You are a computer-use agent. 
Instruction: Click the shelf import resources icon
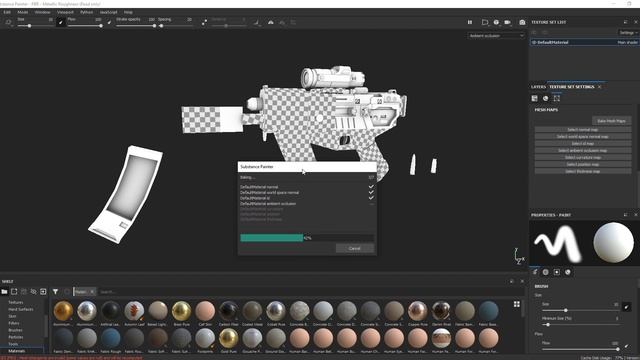(x=43, y=292)
